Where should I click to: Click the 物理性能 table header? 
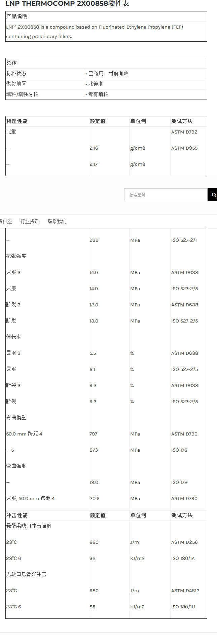click(x=17, y=121)
